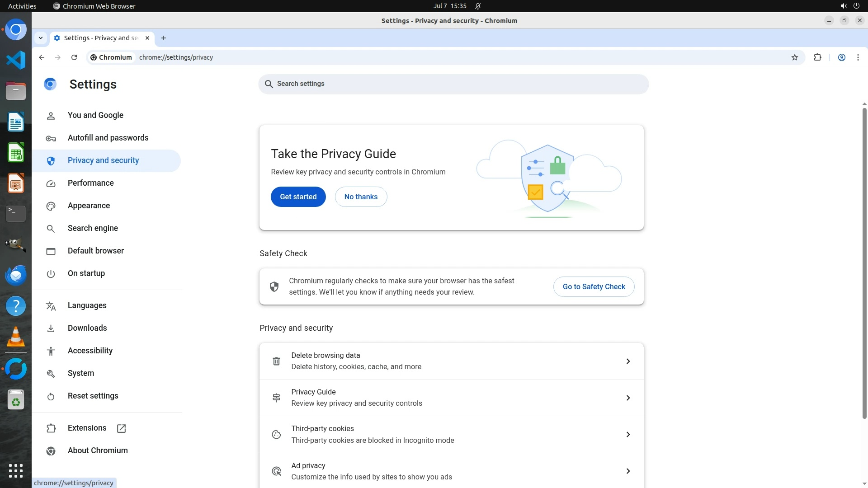868x488 pixels.
Task: Go to the Downloads settings page
Action: [x=87, y=328]
